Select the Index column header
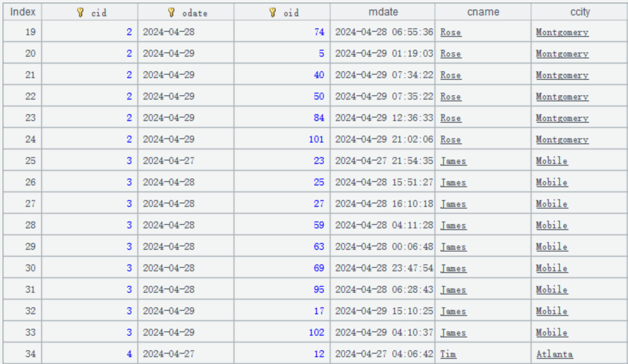 click(22, 12)
